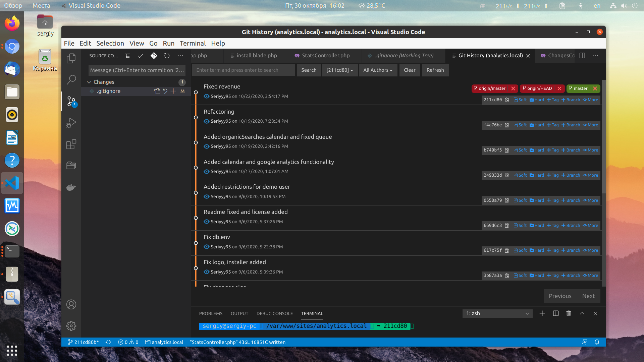
Task: Toggle eye icon on google analytics commit
Action: [207, 172]
